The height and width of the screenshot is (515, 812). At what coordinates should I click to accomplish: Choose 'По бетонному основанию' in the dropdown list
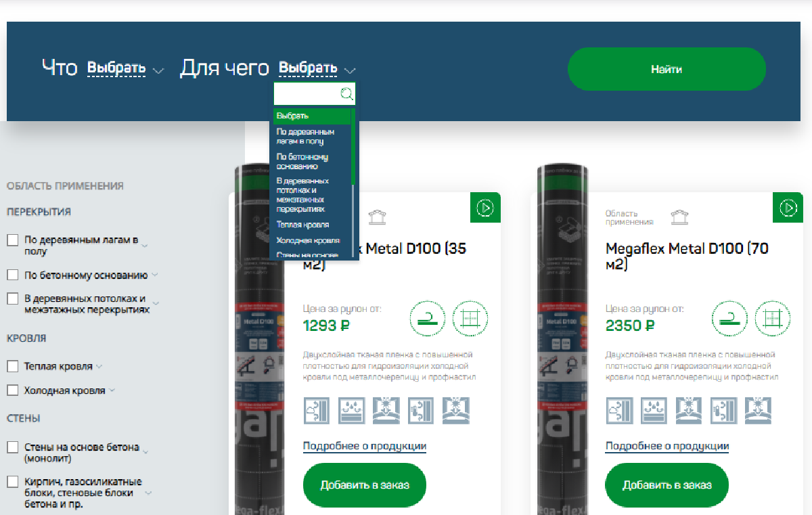(312, 161)
